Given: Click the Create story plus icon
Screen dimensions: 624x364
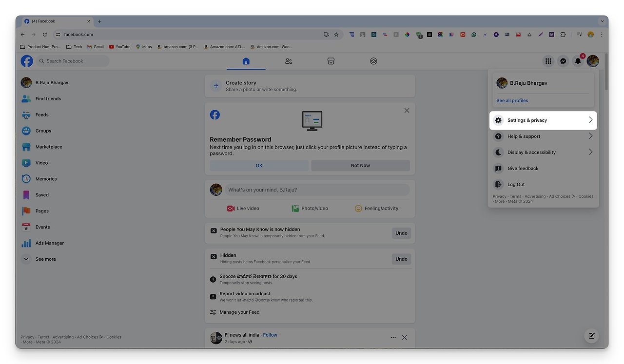Looking at the screenshot, I should click(x=216, y=86).
